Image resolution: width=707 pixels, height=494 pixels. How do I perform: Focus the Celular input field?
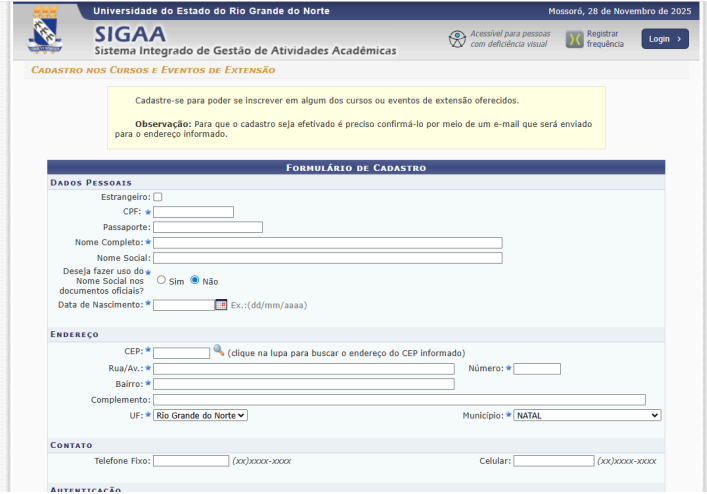point(554,461)
